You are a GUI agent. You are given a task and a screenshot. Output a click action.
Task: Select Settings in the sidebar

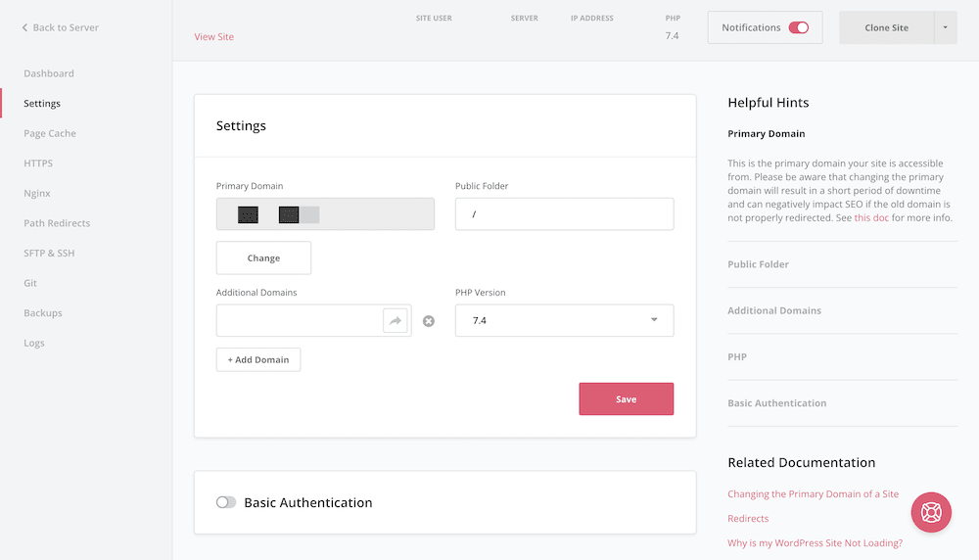(x=42, y=103)
